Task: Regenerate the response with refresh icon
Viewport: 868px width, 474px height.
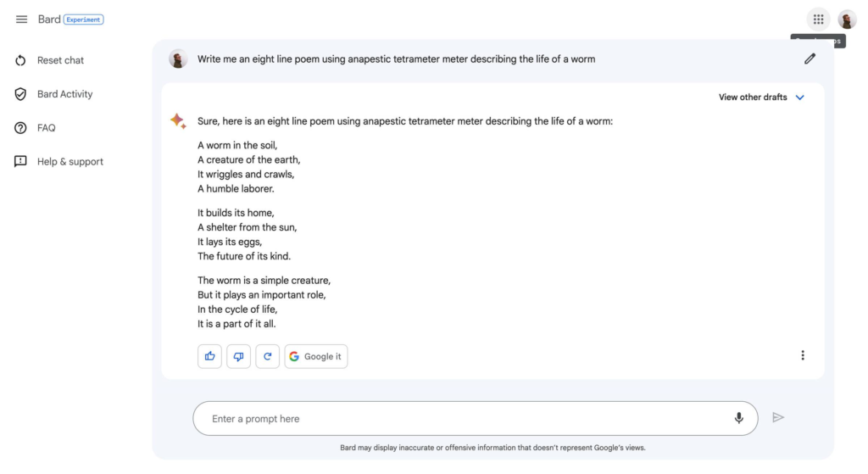Action: [x=267, y=356]
